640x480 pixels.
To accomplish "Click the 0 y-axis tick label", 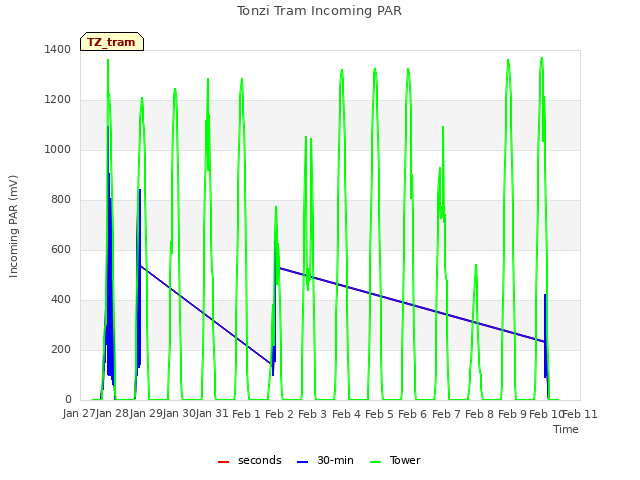I will [x=68, y=400].
